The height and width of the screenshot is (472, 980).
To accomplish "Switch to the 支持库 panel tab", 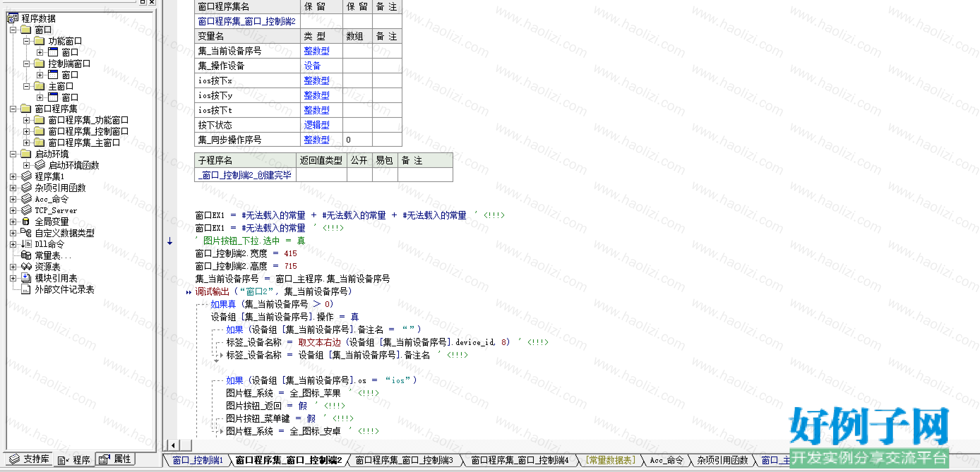I will [29, 459].
